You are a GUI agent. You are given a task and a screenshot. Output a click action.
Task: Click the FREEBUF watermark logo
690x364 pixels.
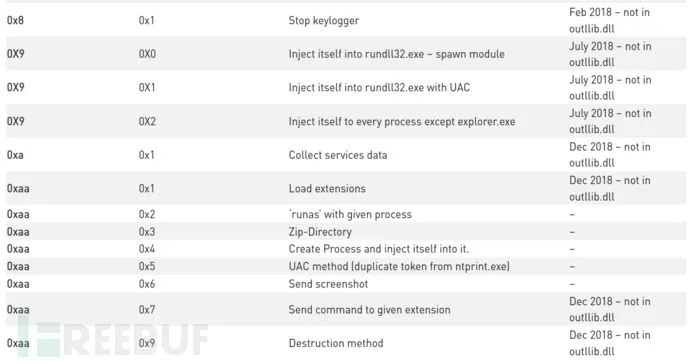click(114, 338)
